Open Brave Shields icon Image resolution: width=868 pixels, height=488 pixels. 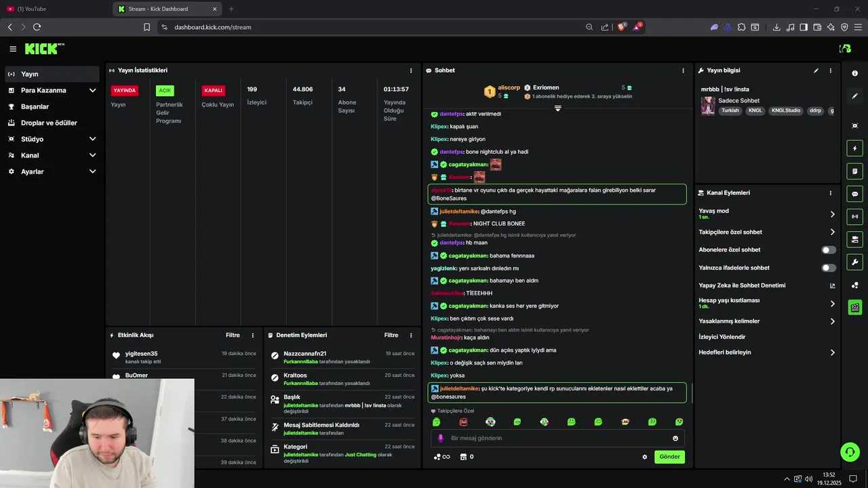pyautogui.click(x=621, y=27)
